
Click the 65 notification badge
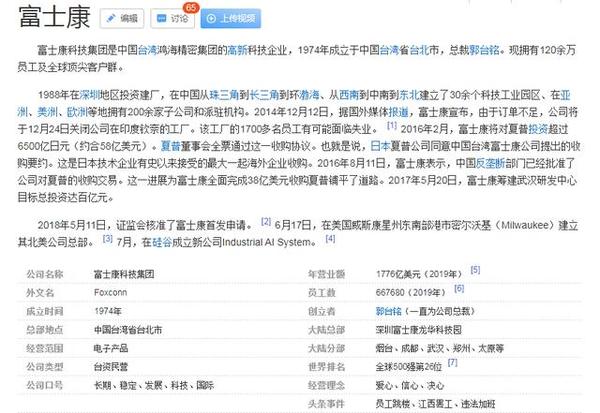coord(191,7)
